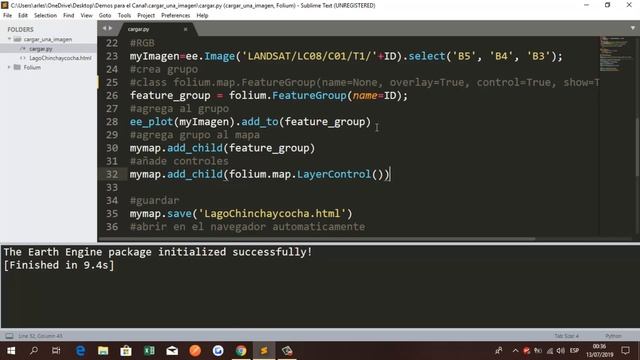This screenshot has width=640, height=360.
Task: Place cursor on 'LagoChinchaycocha.html' string in code
Action: [x=272, y=213]
